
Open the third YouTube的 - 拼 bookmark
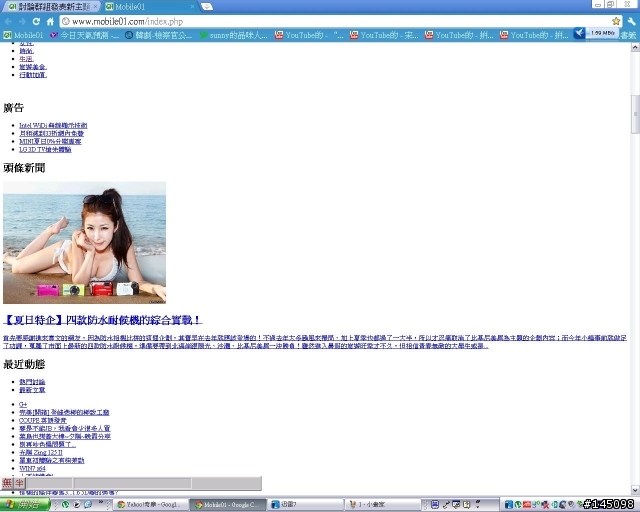[x=459, y=36]
